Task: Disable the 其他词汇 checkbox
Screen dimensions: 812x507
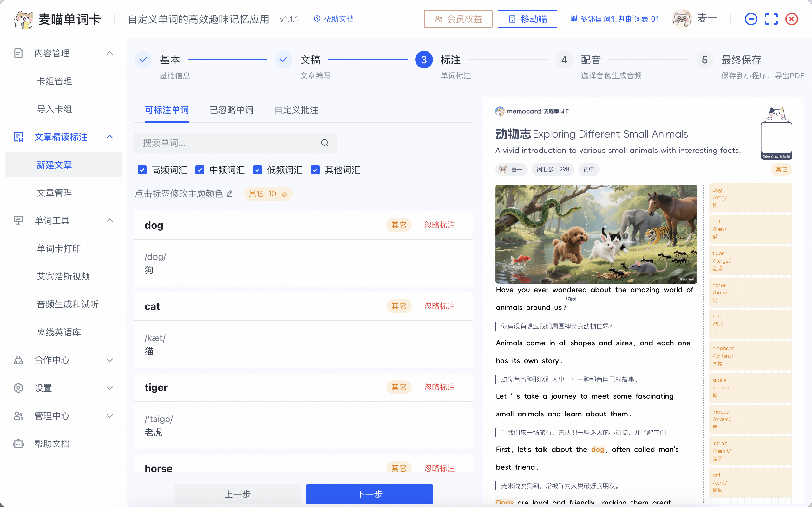Action: (x=315, y=170)
